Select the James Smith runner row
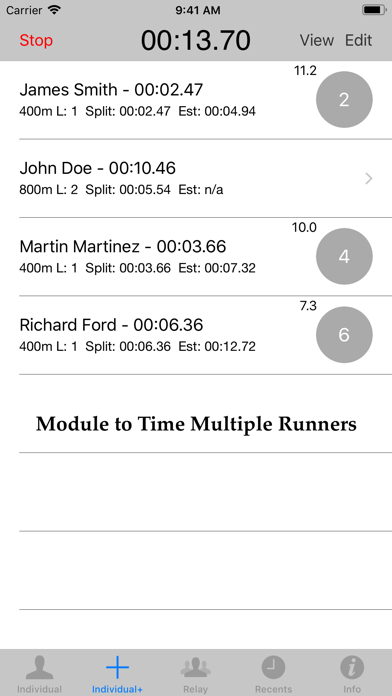The width and height of the screenshot is (392, 696). click(196, 100)
